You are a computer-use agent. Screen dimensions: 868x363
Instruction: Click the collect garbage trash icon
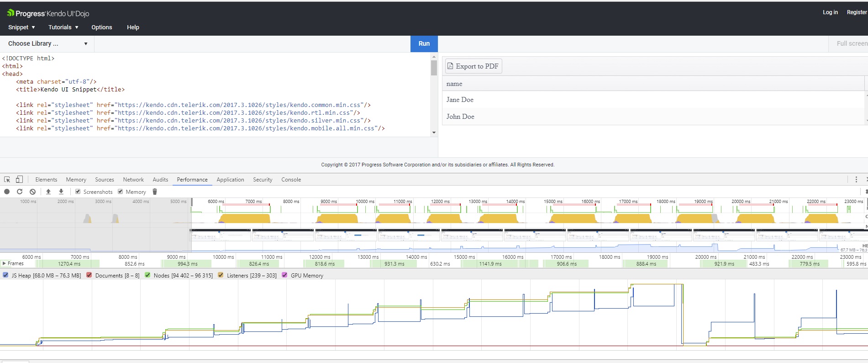(x=155, y=192)
